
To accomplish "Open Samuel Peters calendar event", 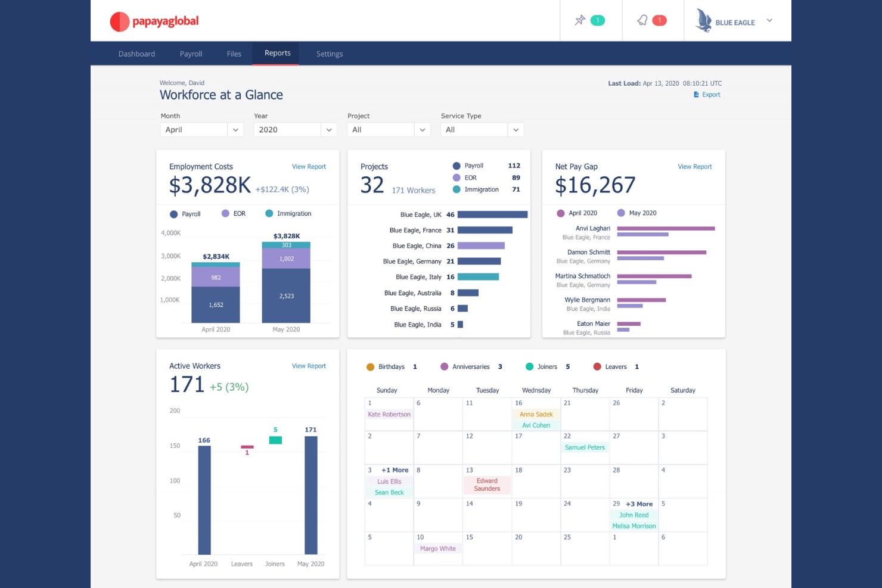I will coord(585,447).
